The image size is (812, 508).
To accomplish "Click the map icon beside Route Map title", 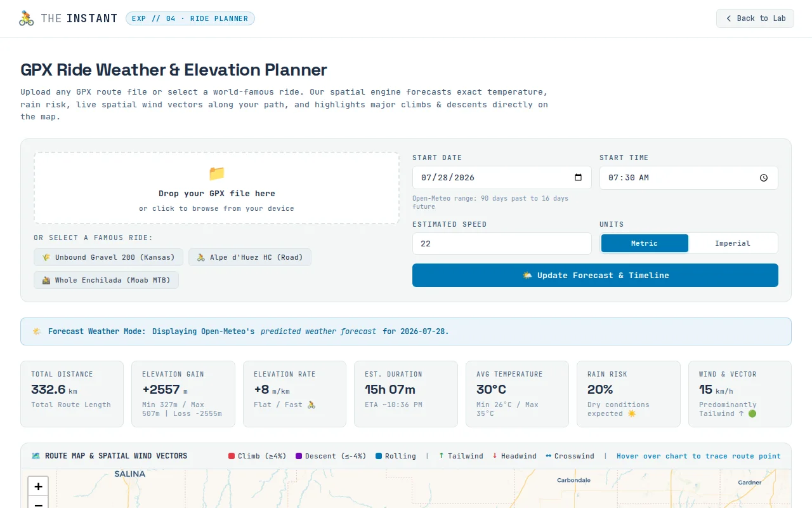I will tap(36, 456).
